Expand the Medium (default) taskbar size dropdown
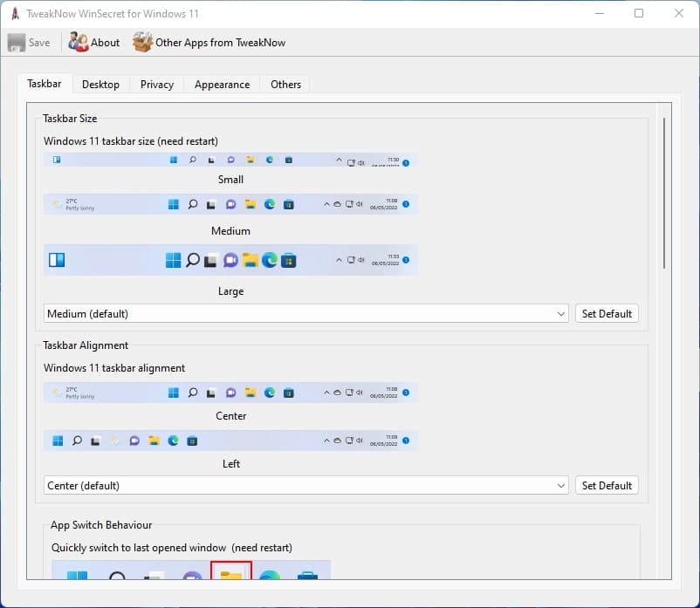Viewport: 700px width, 608px height. pos(560,314)
